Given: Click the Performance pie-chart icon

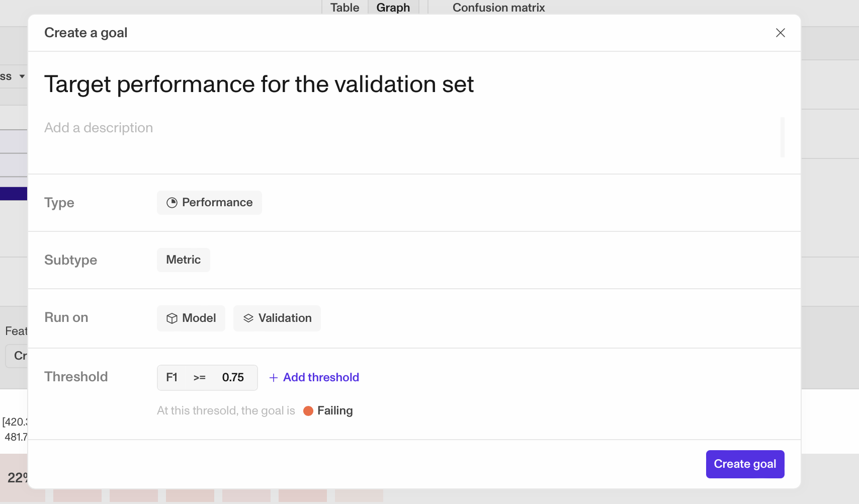Looking at the screenshot, I should [172, 203].
